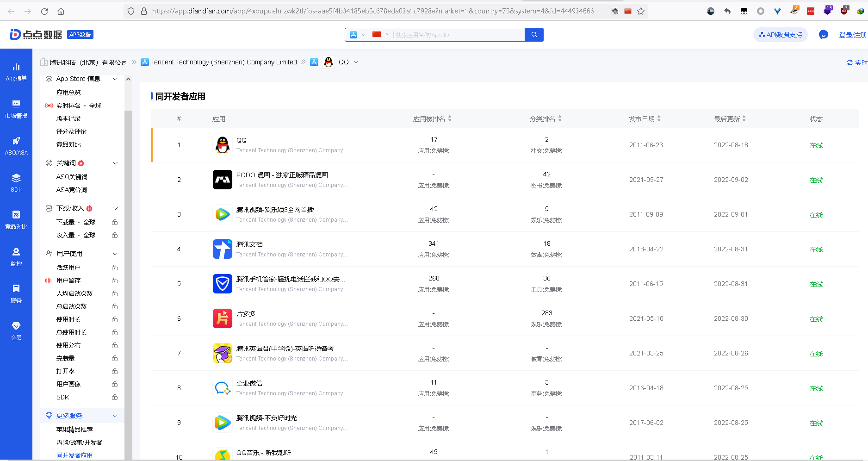This screenshot has width=868, height=461.
Task: Collapse the 用户使用 section
Action: 115,254
